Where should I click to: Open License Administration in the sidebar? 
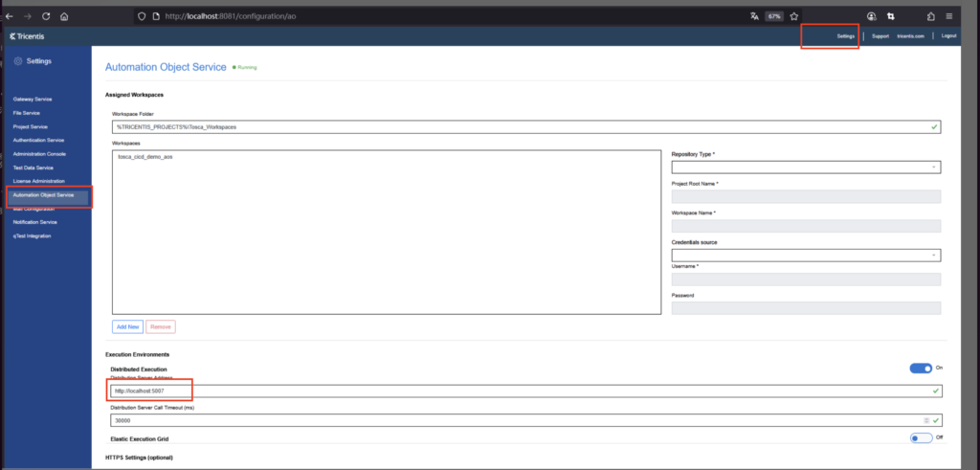click(x=38, y=181)
